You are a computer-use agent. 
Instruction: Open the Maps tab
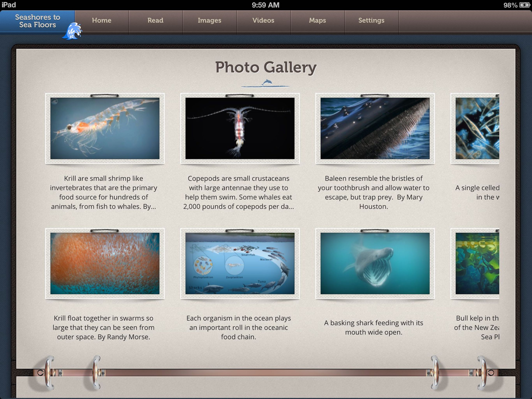coord(317,20)
